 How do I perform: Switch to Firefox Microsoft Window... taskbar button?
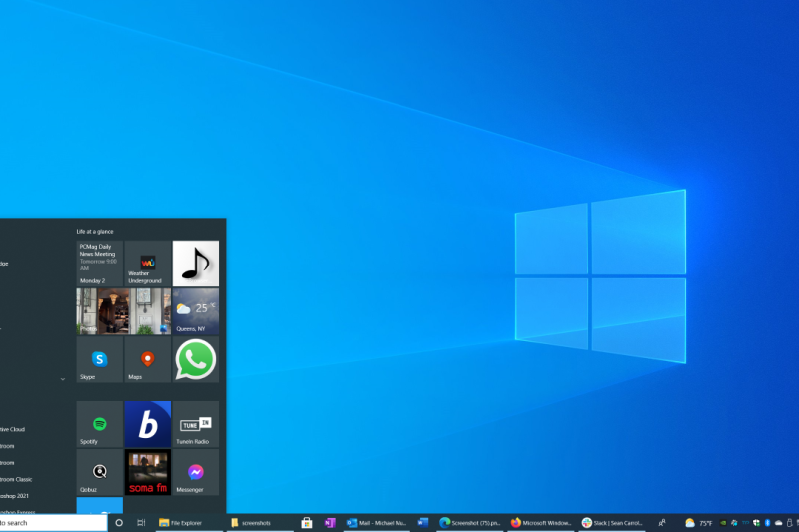(x=541, y=523)
